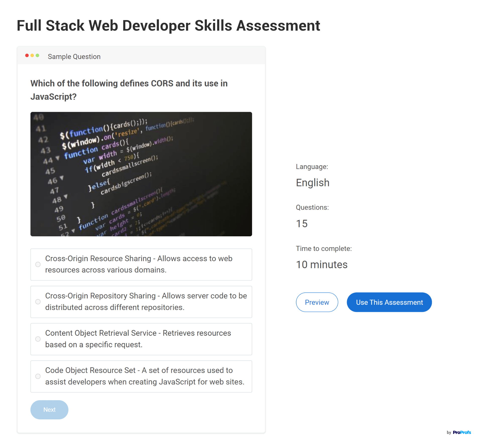Image resolution: width=482 pixels, height=448 pixels.
Task: Click the Cross-Origin Resource Sharing answer text
Action: coord(139,264)
